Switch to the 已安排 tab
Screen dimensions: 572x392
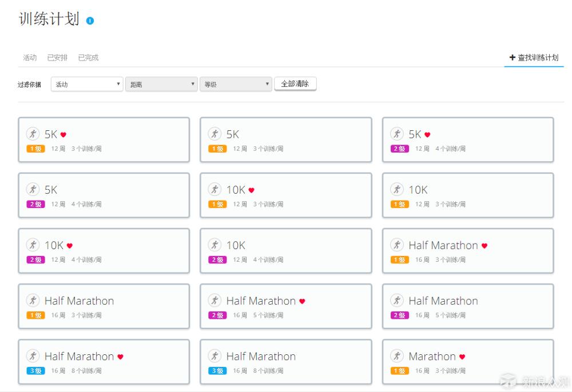57,57
